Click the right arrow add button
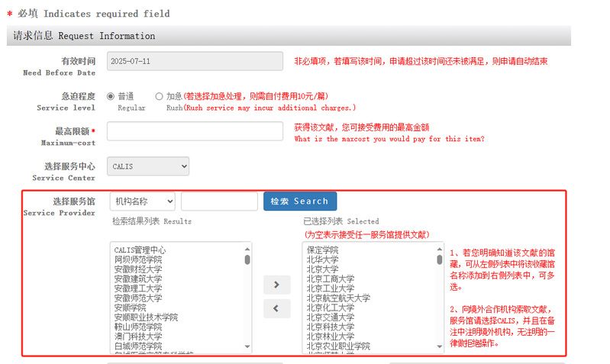 pyautogui.click(x=276, y=285)
